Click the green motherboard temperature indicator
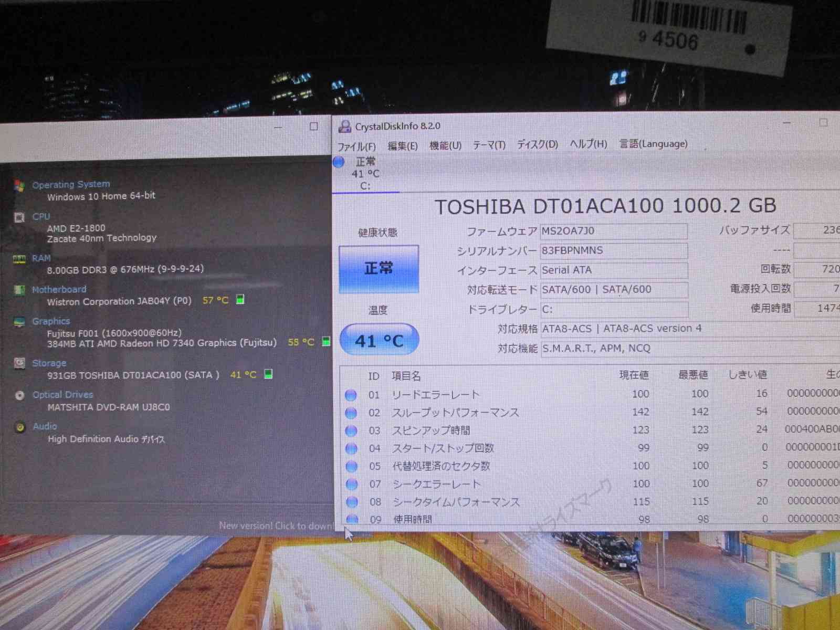The image size is (840, 630). 240,300
